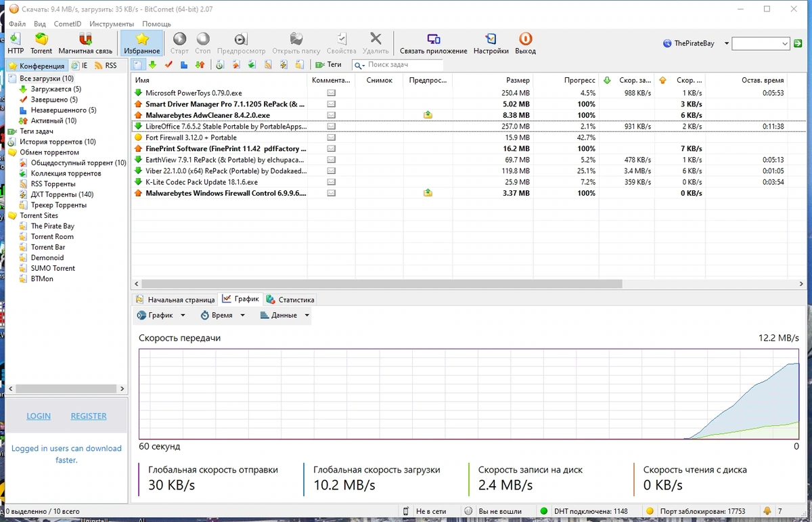
Task: Open the Магнитная связь magnet link tool
Action: pos(85,43)
